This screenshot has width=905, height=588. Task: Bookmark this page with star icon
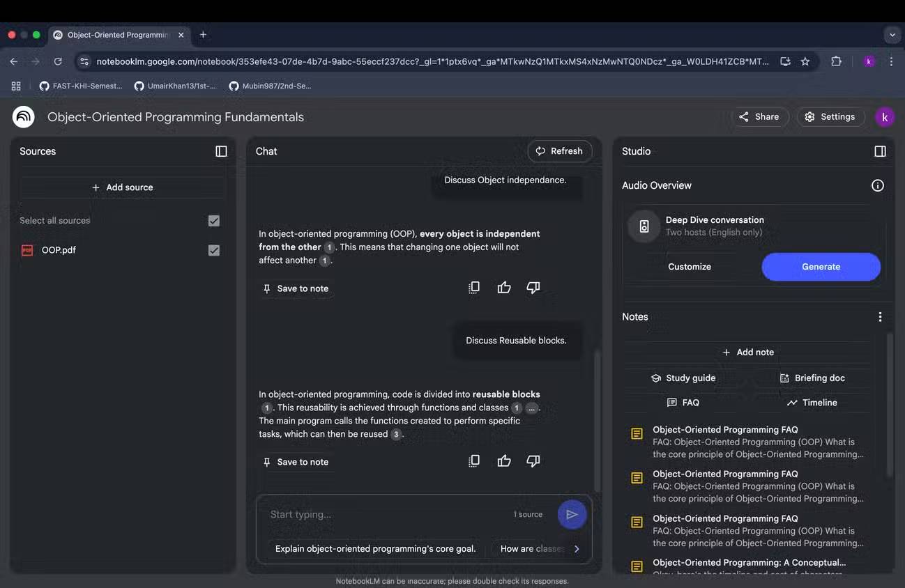coord(805,61)
